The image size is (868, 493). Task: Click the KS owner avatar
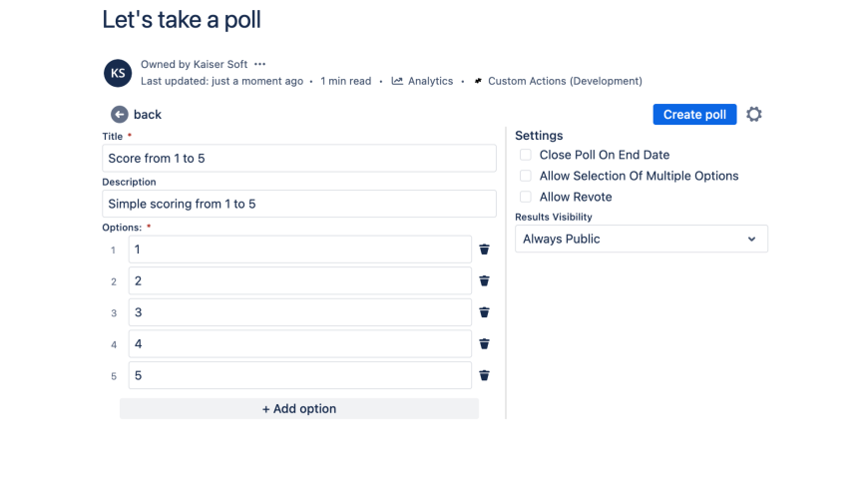[x=118, y=73]
